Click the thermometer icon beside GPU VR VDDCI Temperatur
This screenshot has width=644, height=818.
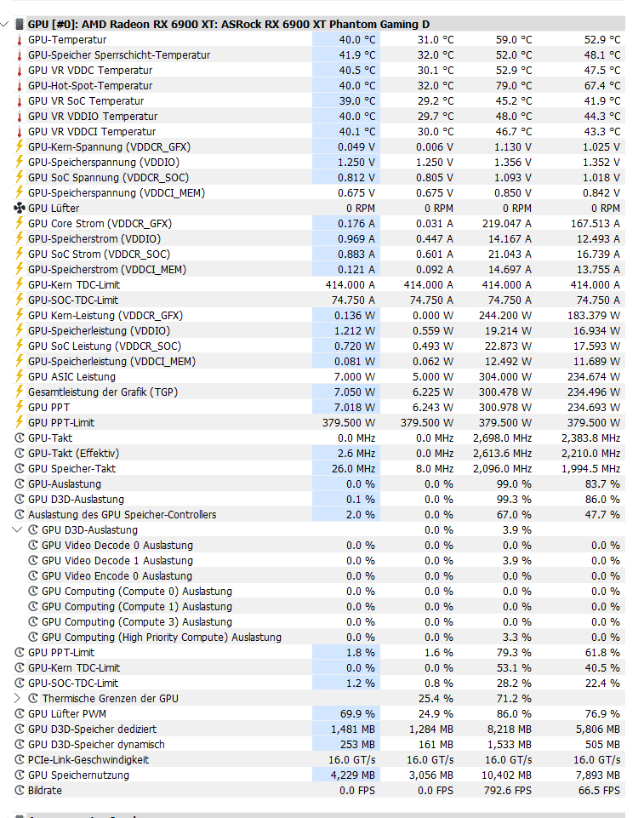pyautogui.click(x=20, y=131)
